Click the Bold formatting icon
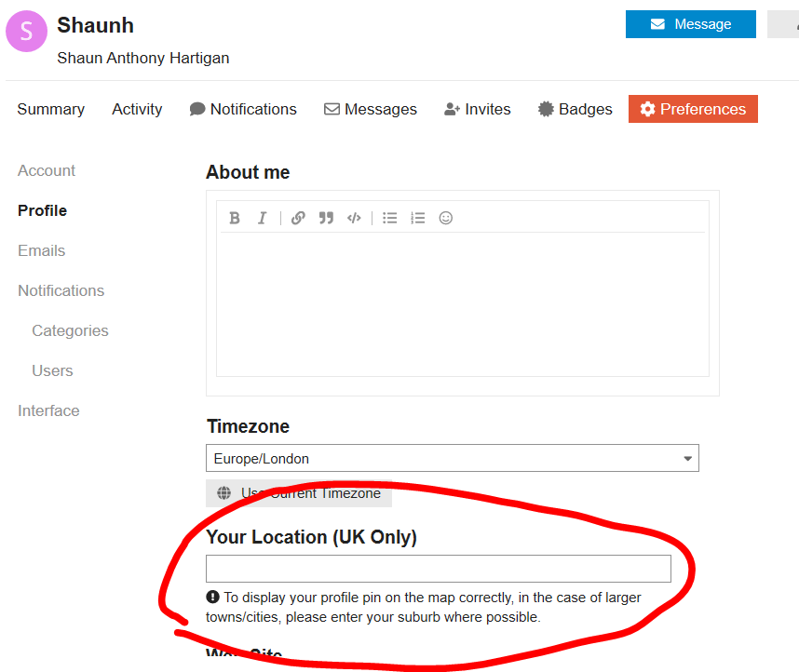This screenshot has height=672, width=799. click(x=235, y=218)
